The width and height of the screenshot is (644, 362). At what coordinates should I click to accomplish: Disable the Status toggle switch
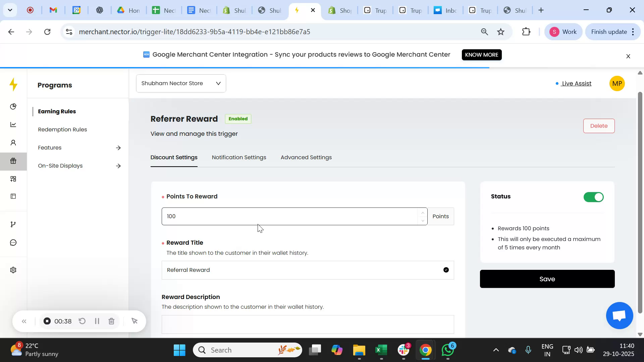(593, 197)
